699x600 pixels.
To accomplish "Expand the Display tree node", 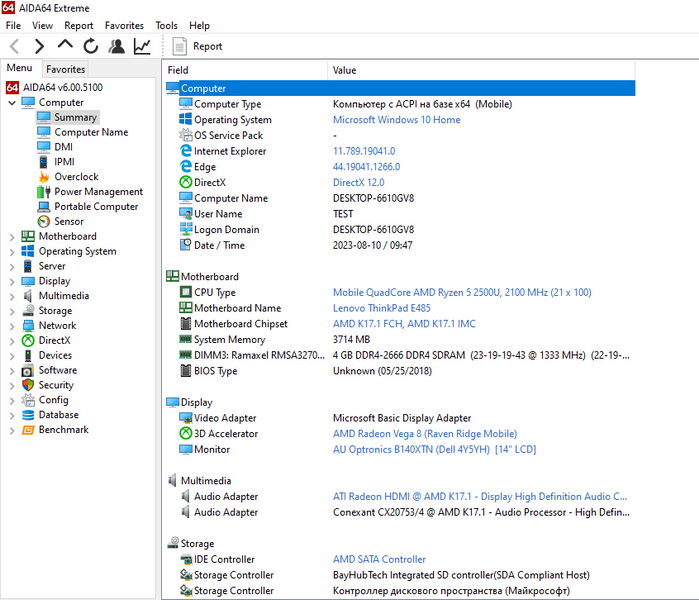I will click(12, 282).
